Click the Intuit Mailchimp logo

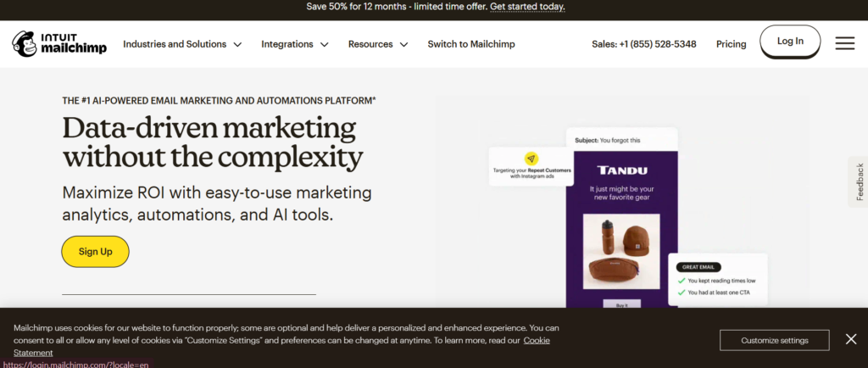click(59, 43)
